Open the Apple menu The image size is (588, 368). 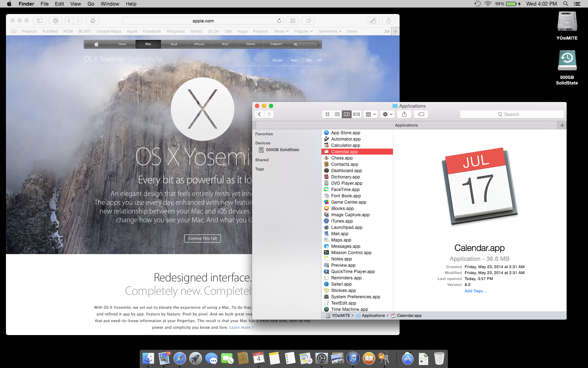(x=9, y=4)
